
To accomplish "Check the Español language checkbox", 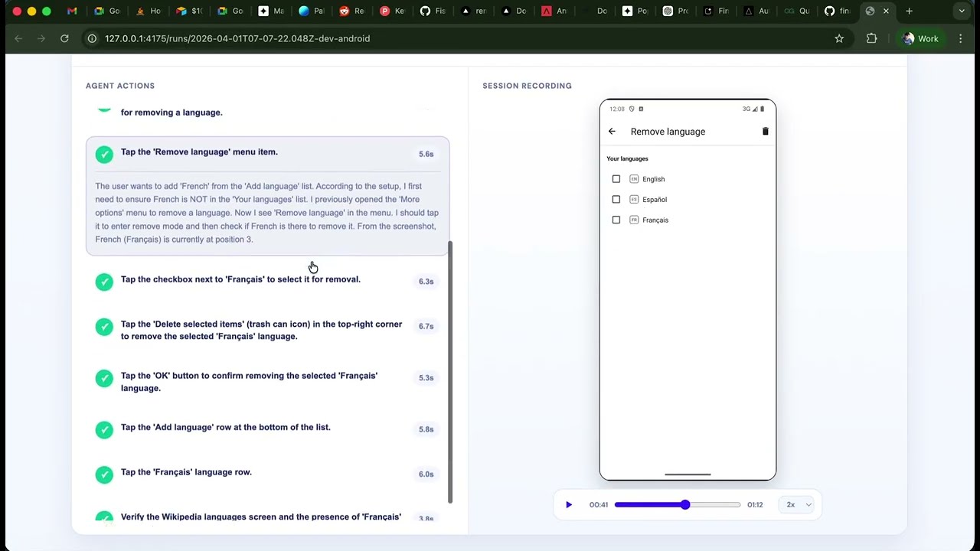I will pyautogui.click(x=616, y=200).
